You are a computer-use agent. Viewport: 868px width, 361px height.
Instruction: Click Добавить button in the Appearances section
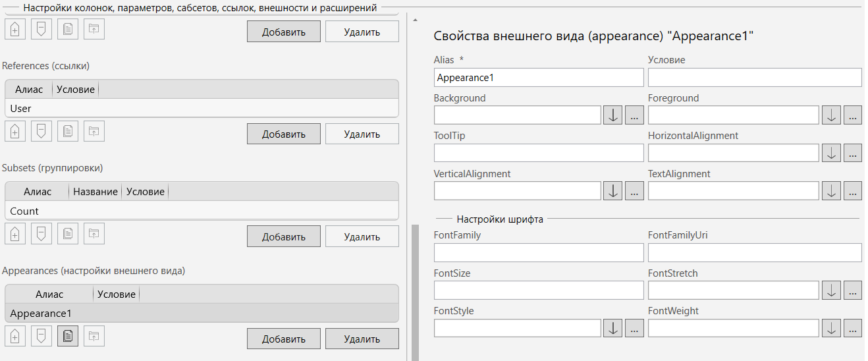click(283, 339)
